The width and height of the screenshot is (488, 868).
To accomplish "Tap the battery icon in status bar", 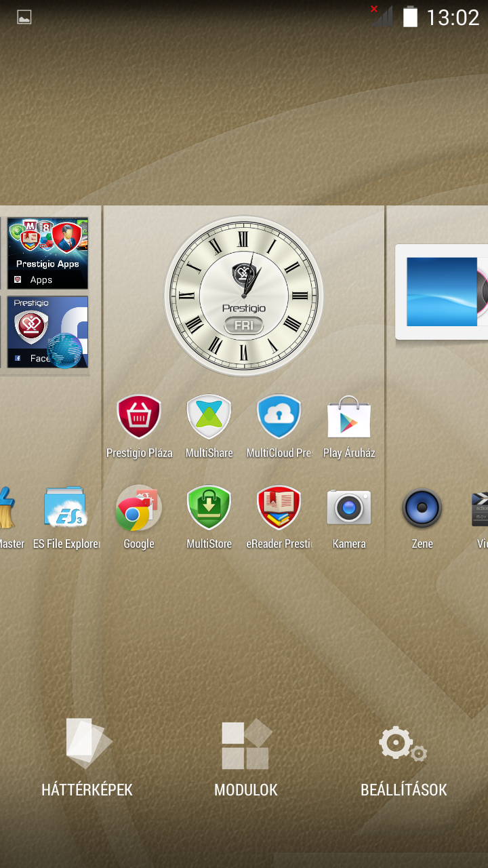I will [x=410, y=16].
